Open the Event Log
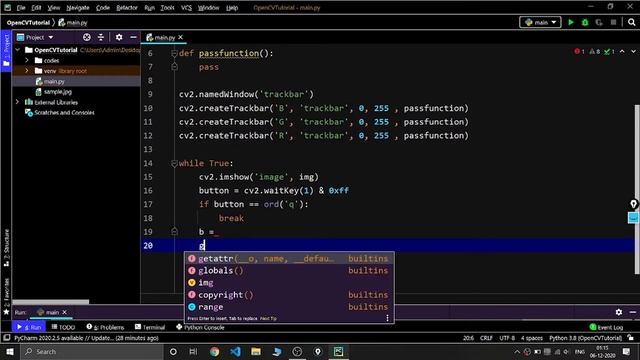640x360 pixels. [x=607, y=327]
